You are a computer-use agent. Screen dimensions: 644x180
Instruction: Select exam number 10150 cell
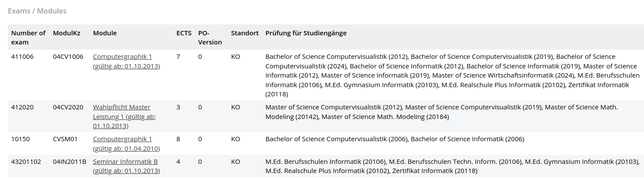[20, 139]
